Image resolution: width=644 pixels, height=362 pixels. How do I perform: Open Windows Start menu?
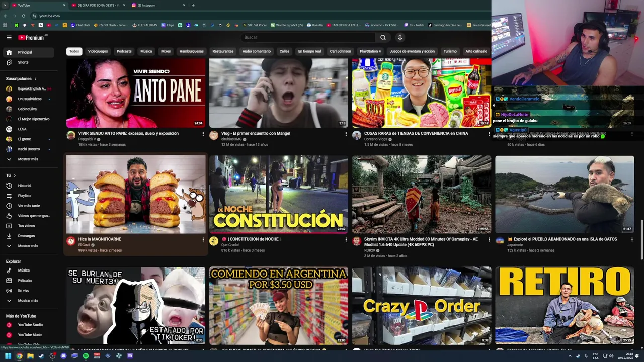tap(8, 356)
